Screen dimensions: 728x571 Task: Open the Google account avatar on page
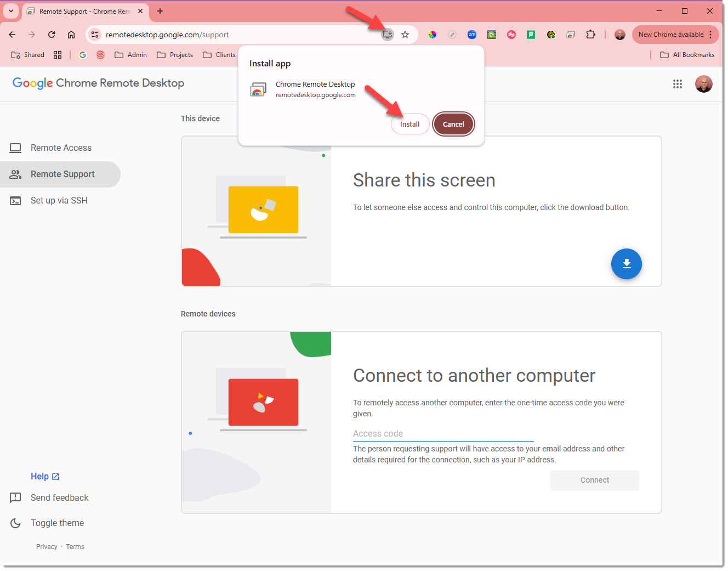(704, 84)
